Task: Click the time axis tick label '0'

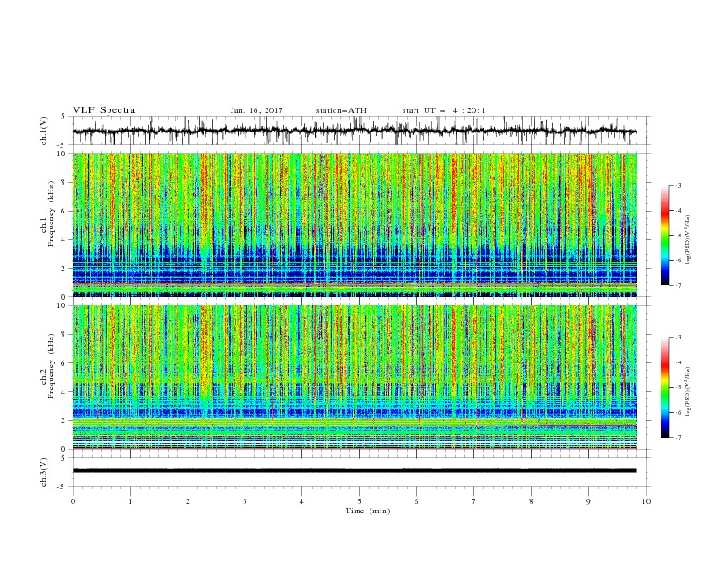Action: 73,501
